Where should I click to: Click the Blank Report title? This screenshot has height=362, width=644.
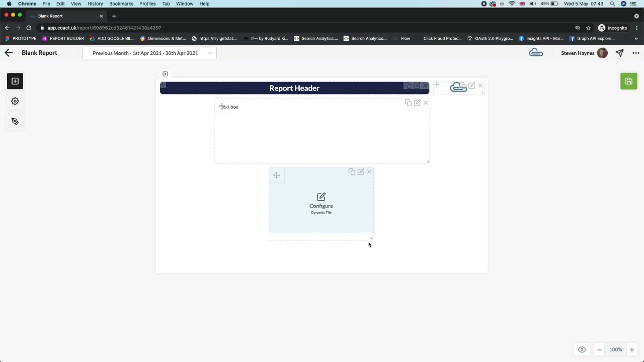click(x=39, y=53)
